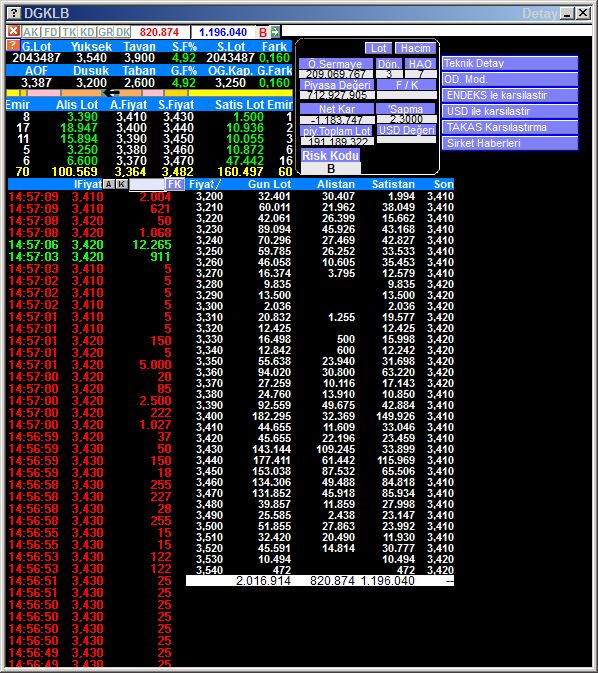Image resolution: width=598 pixels, height=673 pixels.
Task: Open Sirket Haberleri
Action: pyautogui.click(x=510, y=143)
